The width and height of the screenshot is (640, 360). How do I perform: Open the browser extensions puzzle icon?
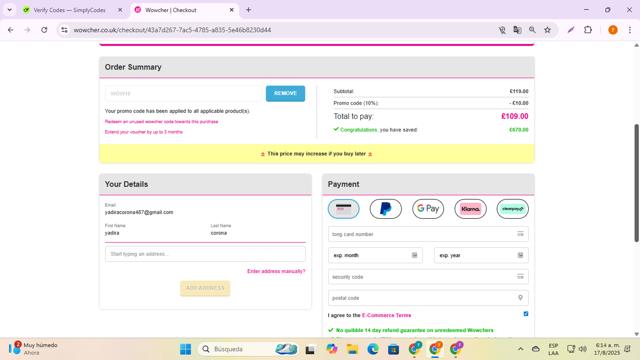click(588, 30)
